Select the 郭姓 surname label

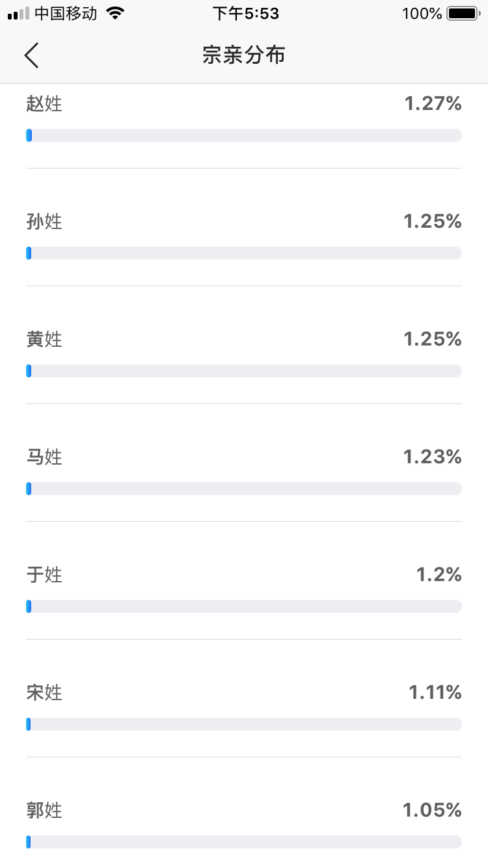pyautogui.click(x=44, y=810)
